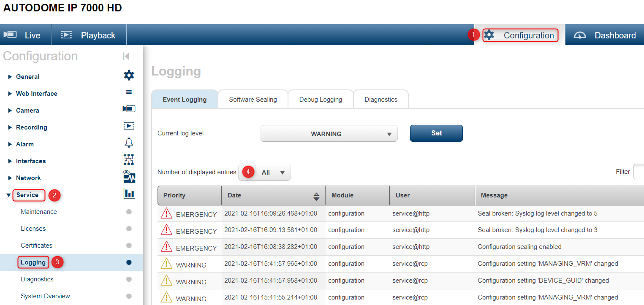This screenshot has height=305, width=644.
Task: Expand the Web Interface tree section
Action: click(10, 94)
